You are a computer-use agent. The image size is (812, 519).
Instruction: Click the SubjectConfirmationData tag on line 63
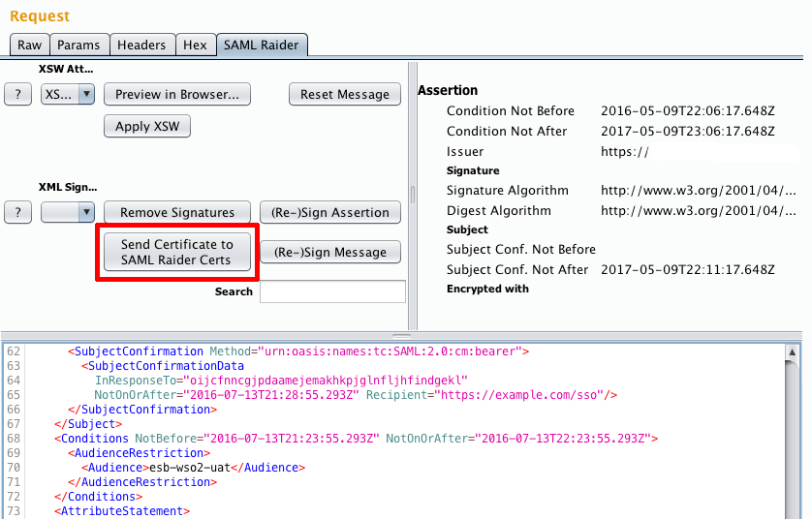163,366
